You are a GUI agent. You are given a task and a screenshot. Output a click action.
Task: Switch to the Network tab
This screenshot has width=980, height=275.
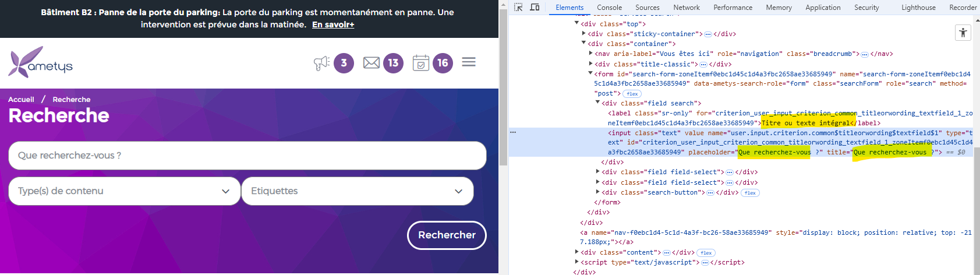tap(687, 8)
